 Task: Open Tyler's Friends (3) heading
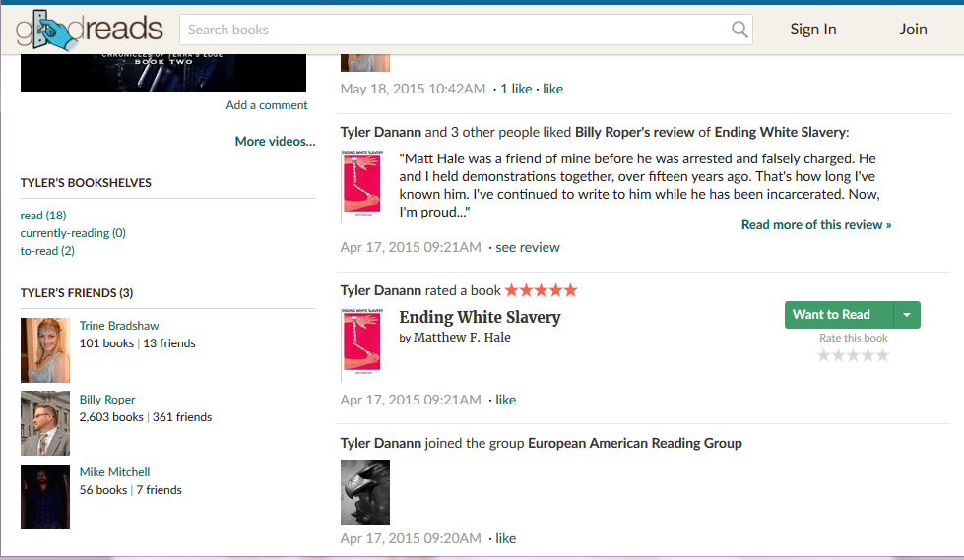pos(76,292)
